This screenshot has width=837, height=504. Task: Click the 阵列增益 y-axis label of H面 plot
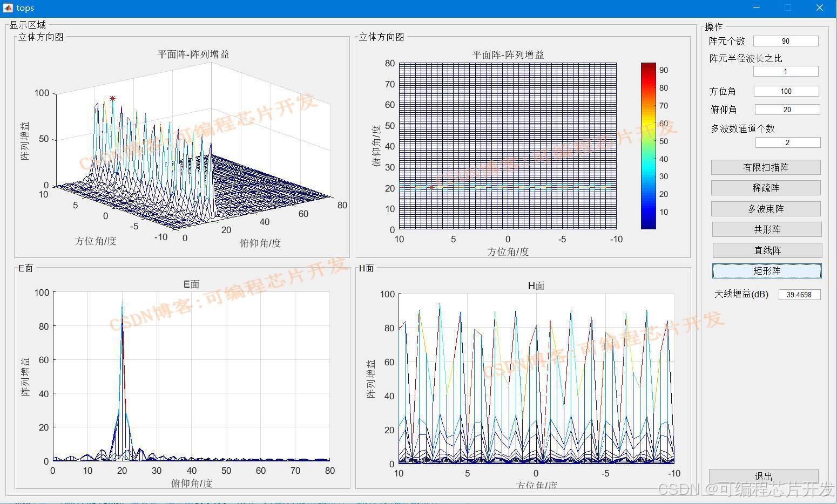click(371, 379)
